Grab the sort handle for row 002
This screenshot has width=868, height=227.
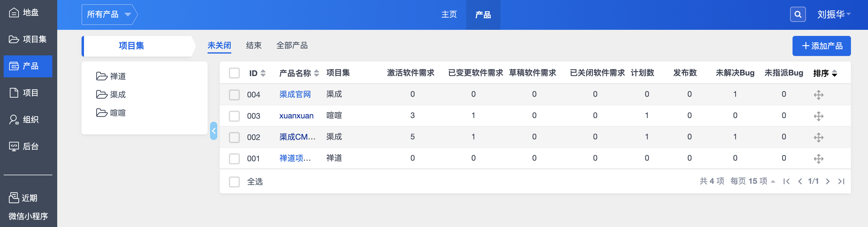point(818,138)
